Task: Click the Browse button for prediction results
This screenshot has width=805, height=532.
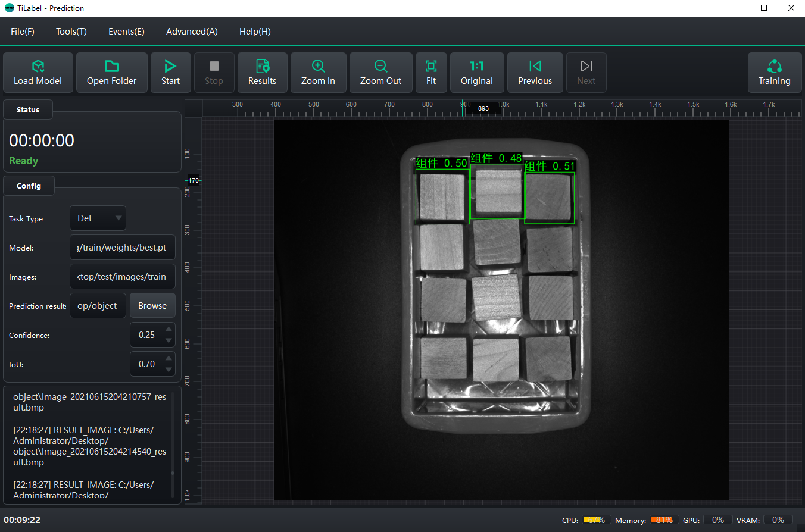Action: [x=152, y=306]
